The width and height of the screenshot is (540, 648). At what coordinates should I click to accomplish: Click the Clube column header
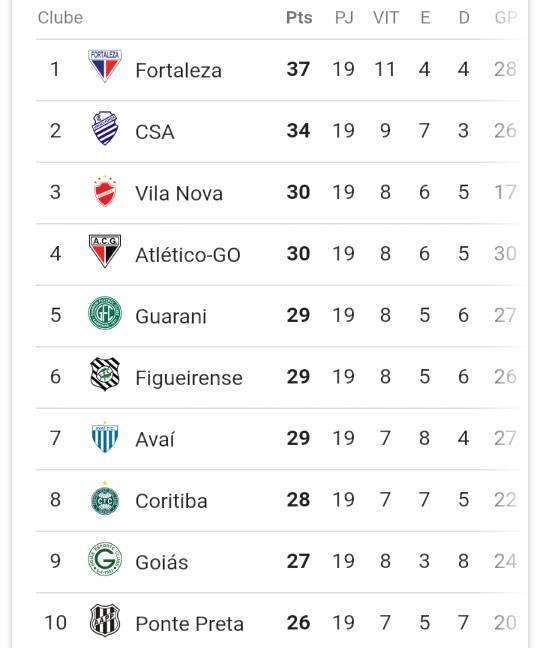point(60,18)
